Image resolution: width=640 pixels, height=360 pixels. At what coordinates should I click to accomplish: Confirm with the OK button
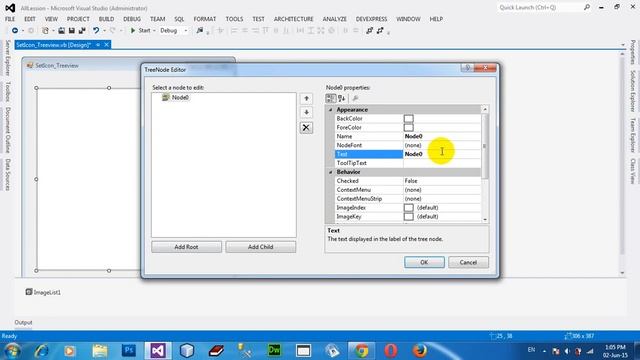click(x=424, y=262)
